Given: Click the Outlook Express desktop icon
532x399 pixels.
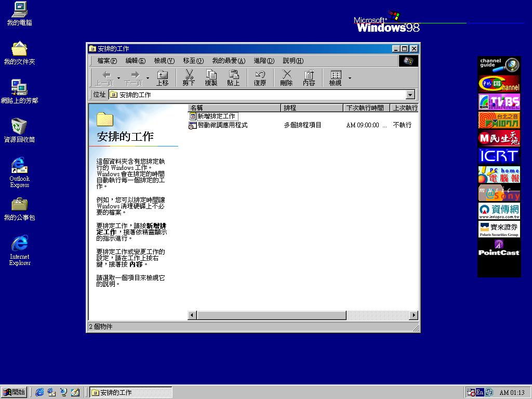Looking at the screenshot, I should [x=19, y=172].
